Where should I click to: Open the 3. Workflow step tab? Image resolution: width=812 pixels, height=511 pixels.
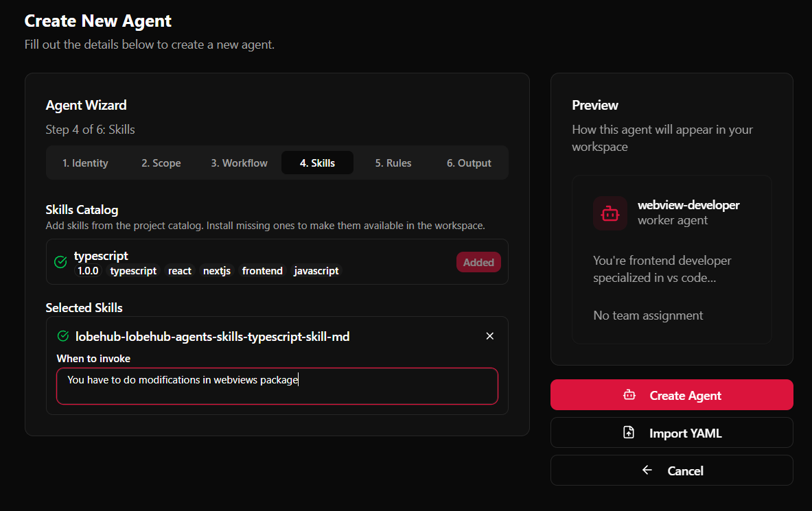tap(239, 163)
